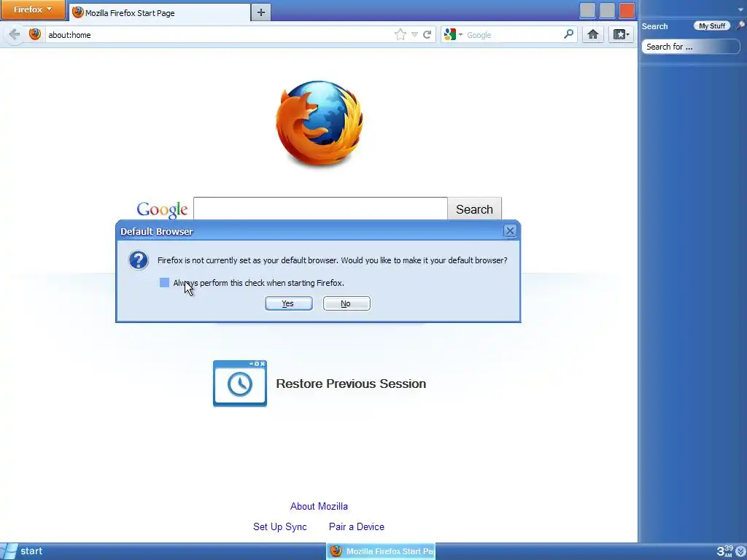The height and width of the screenshot is (560, 747).
Task: Open the Bookmarks menu button
Action: (x=621, y=34)
